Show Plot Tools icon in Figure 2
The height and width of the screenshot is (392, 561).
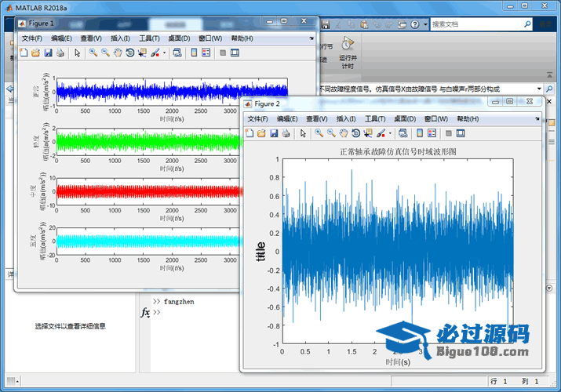click(461, 133)
